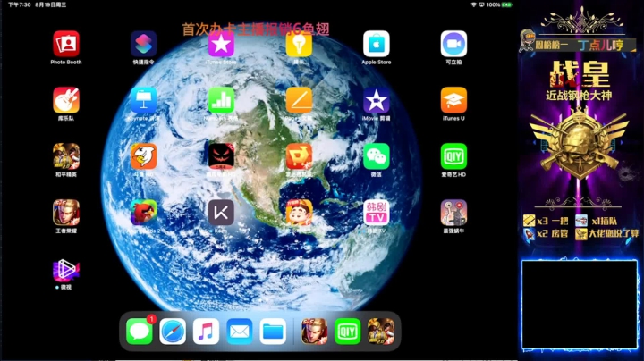Open 王者荣耀 game on home screen
Viewport: 644px width, 361px height.
[x=66, y=212]
